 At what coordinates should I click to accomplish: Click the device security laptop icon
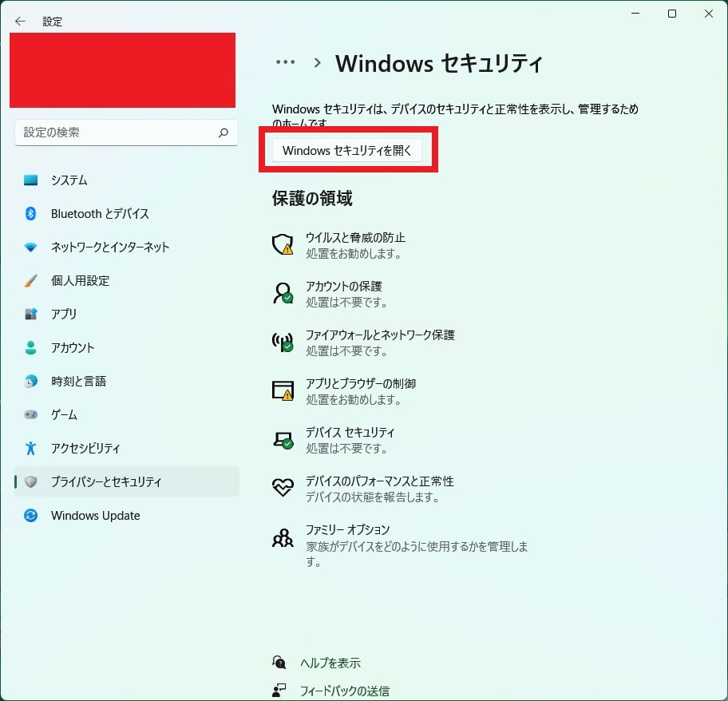[x=283, y=440]
